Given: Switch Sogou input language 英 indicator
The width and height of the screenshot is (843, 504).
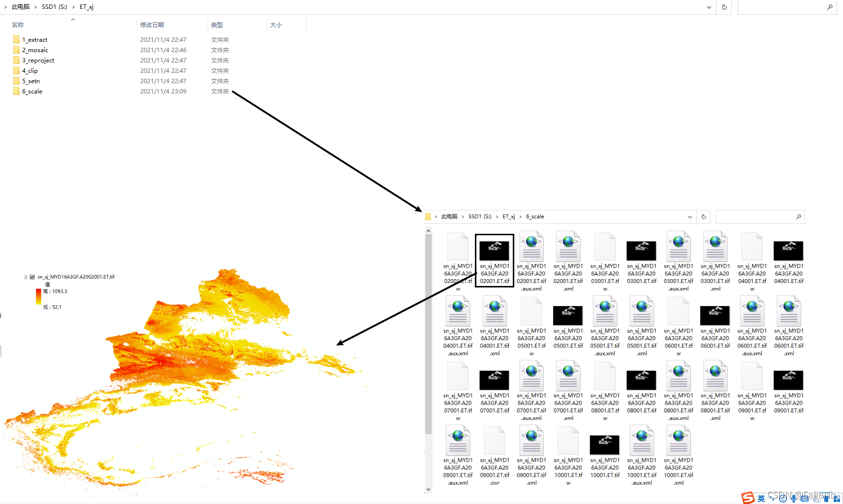Looking at the screenshot, I should (761, 499).
